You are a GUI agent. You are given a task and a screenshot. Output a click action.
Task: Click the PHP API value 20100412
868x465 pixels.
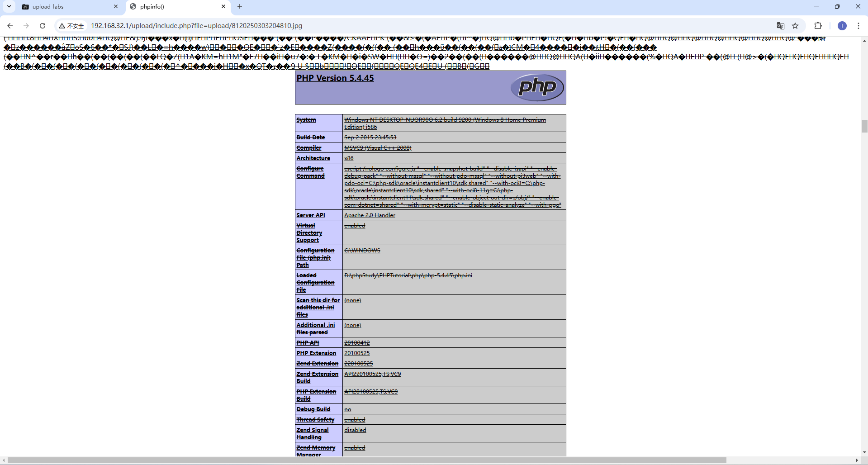click(357, 343)
